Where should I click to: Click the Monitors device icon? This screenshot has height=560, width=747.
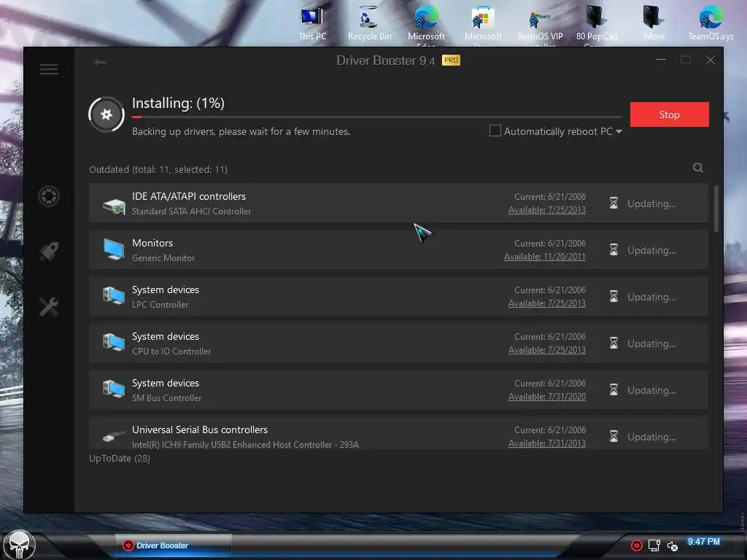tap(114, 249)
